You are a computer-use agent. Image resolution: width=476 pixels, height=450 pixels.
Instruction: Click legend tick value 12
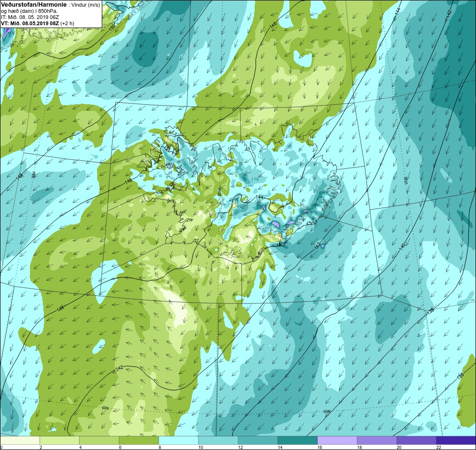click(x=240, y=447)
